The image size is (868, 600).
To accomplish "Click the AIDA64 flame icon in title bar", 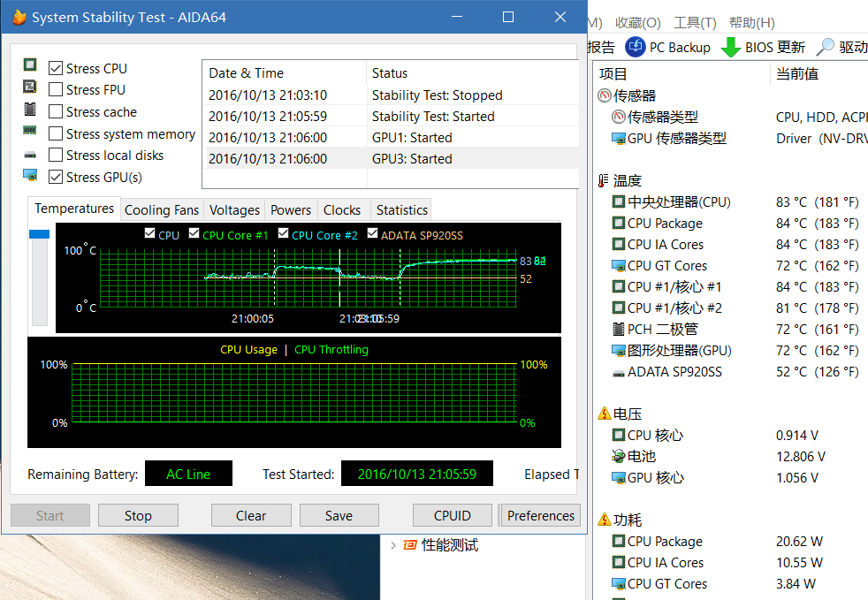I will [19, 17].
